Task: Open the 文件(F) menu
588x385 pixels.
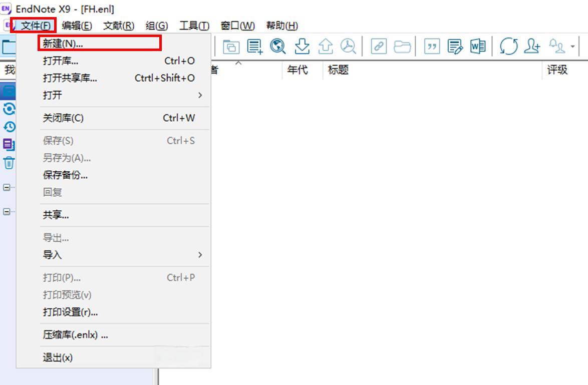Action: point(35,26)
